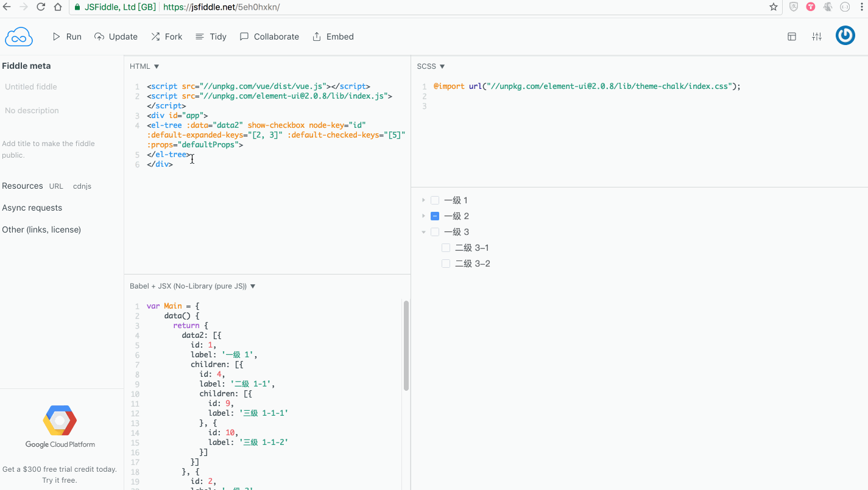Click the blue user avatar icon
This screenshot has width=868, height=490.
[x=845, y=35]
